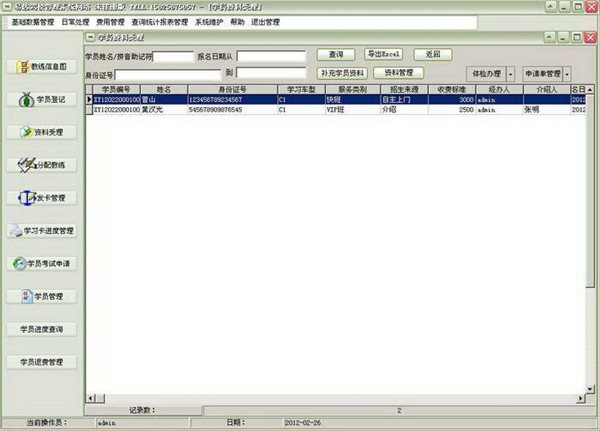
Task: Open 分配教练 coach assignment
Action: [x=42, y=165]
